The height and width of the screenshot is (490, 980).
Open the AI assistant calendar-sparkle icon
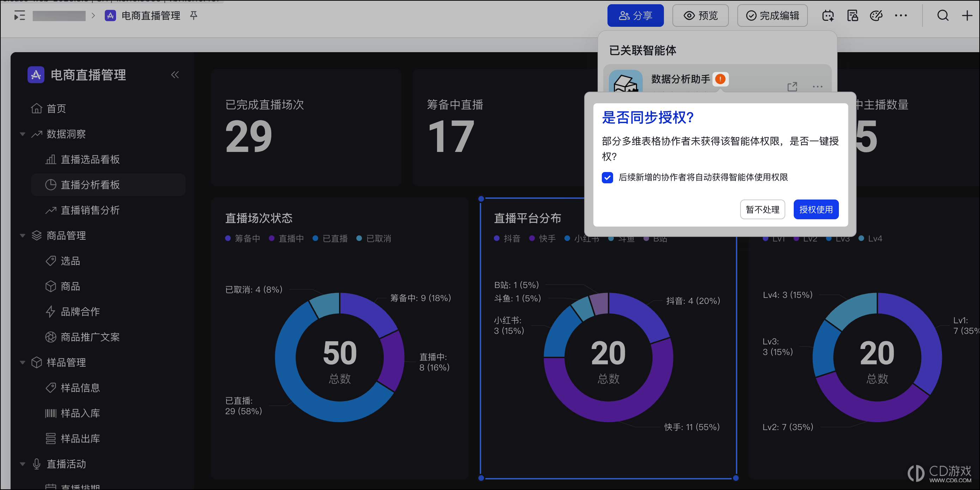[828, 16]
